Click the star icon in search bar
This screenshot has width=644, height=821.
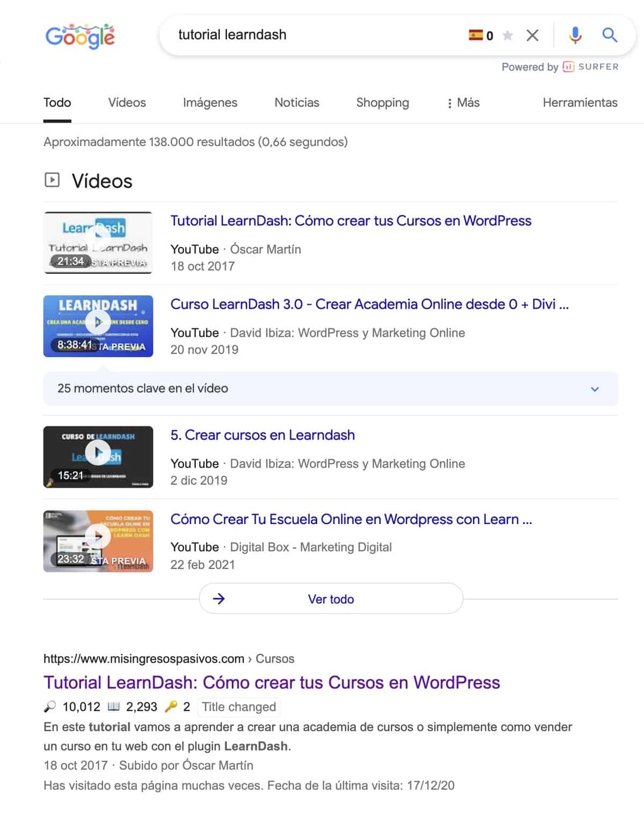(x=507, y=35)
